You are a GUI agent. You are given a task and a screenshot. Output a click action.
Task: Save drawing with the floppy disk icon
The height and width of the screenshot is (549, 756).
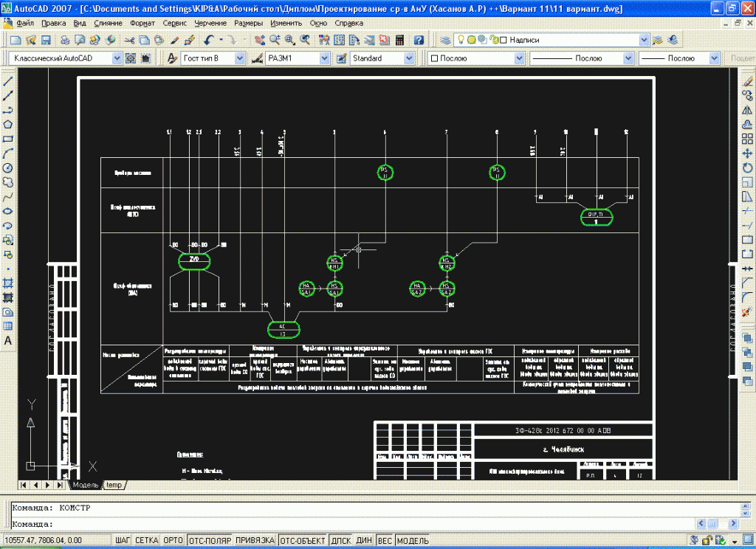point(46,41)
